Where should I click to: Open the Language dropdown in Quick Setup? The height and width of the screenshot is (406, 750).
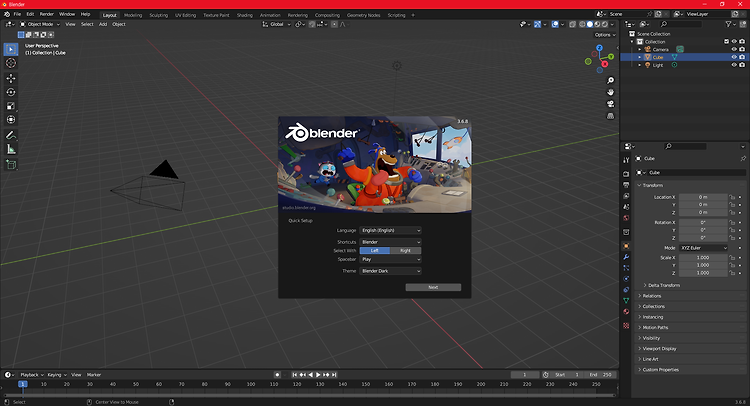390,230
